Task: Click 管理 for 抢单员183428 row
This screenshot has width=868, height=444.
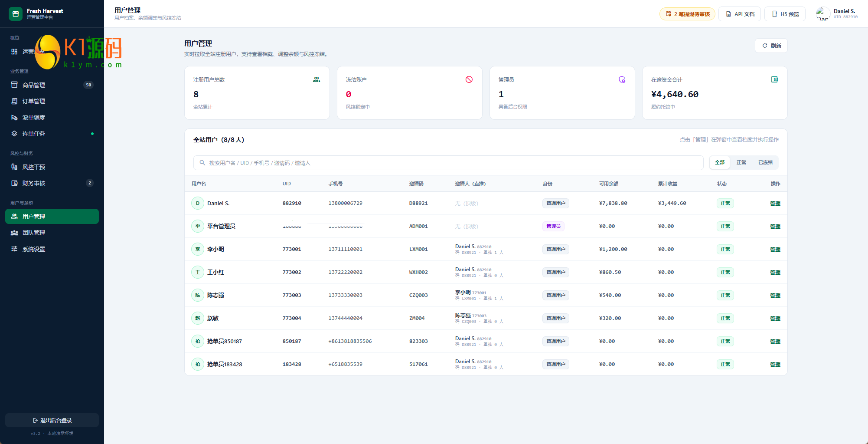Action: 775,364
